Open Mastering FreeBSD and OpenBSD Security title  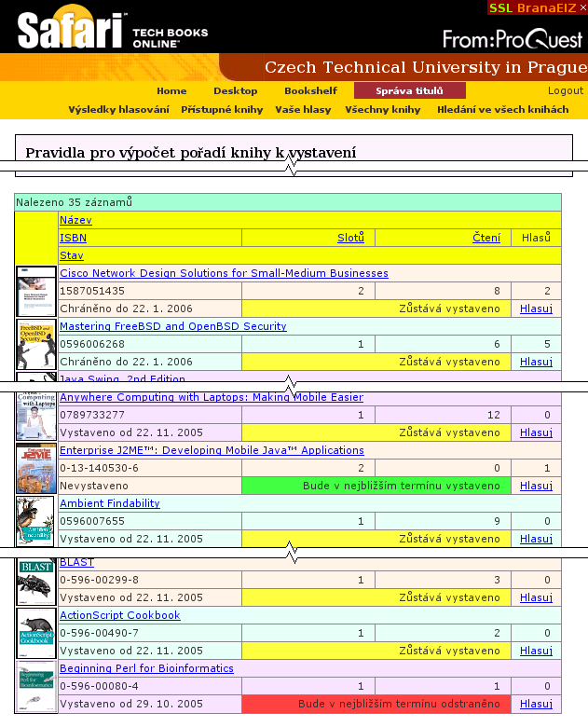point(173,326)
